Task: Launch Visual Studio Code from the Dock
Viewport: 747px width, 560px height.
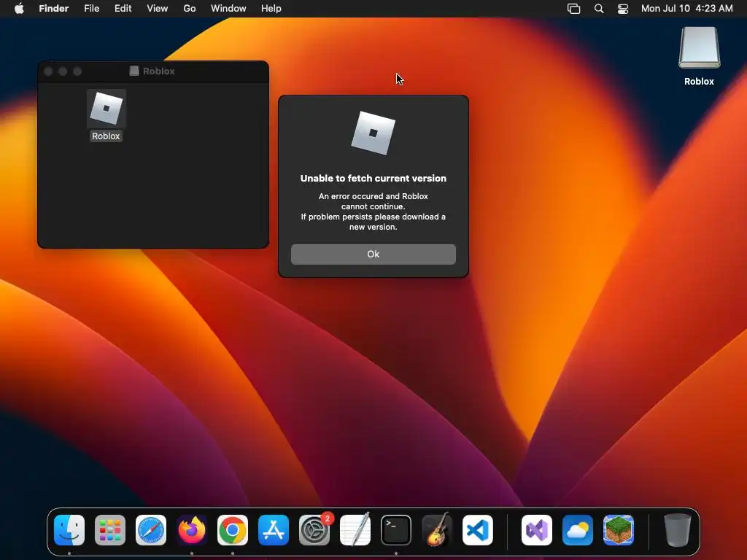Action: click(x=477, y=530)
